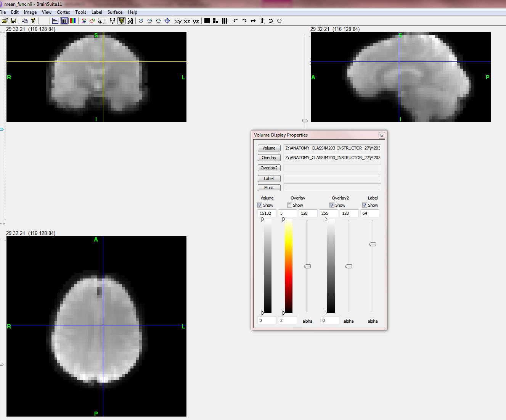506x420 pixels.
Task: Click the Copy toolbar icon
Action: (x=24, y=21)
